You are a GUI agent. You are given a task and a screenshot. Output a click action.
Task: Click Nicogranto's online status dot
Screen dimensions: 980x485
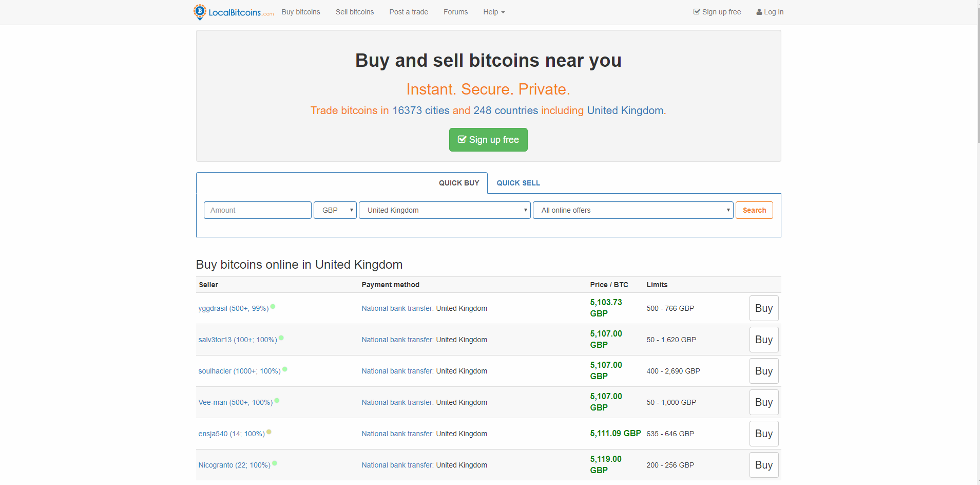coord(275,463)
